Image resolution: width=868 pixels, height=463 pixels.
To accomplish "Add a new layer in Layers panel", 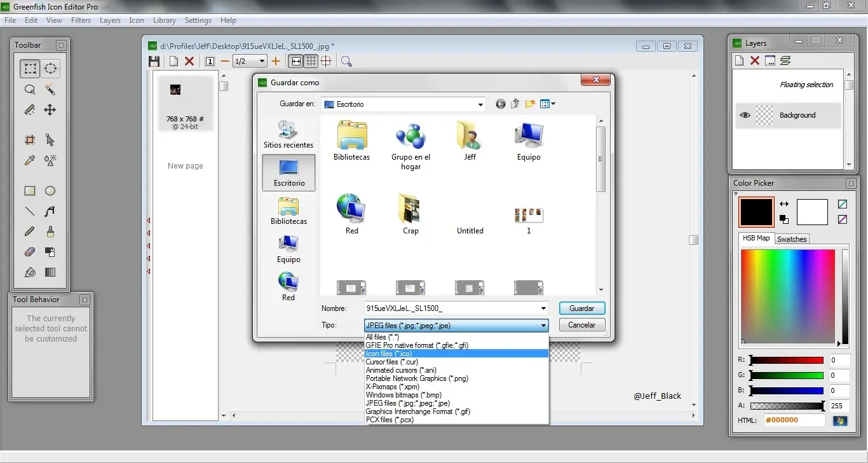I will click(739, 60).
